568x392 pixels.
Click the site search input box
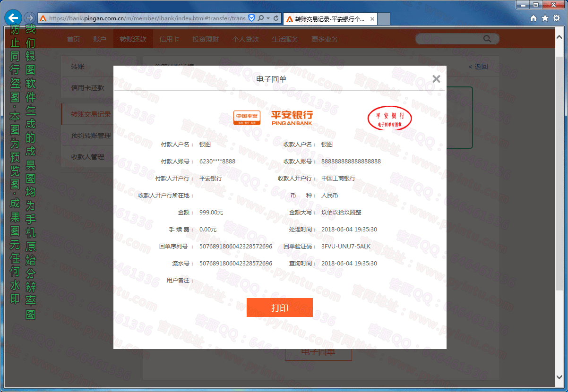pyautogui.click(x=449, y=39)
